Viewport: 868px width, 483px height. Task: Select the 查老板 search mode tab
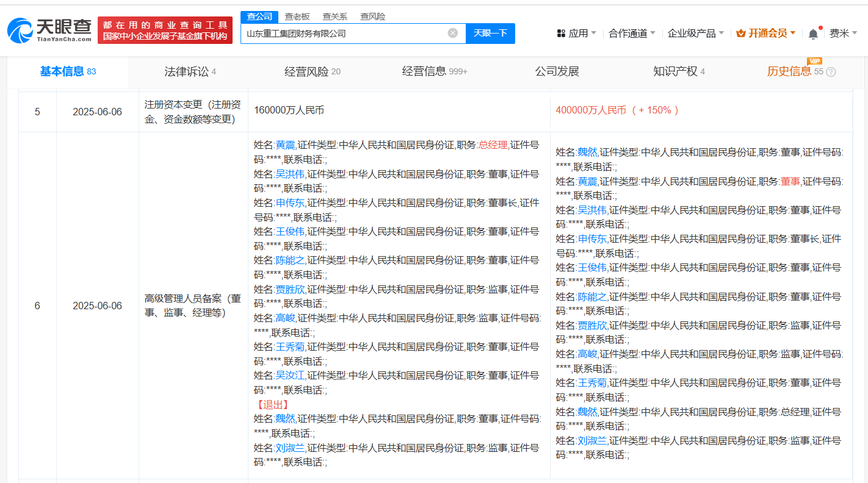point(297,16)
